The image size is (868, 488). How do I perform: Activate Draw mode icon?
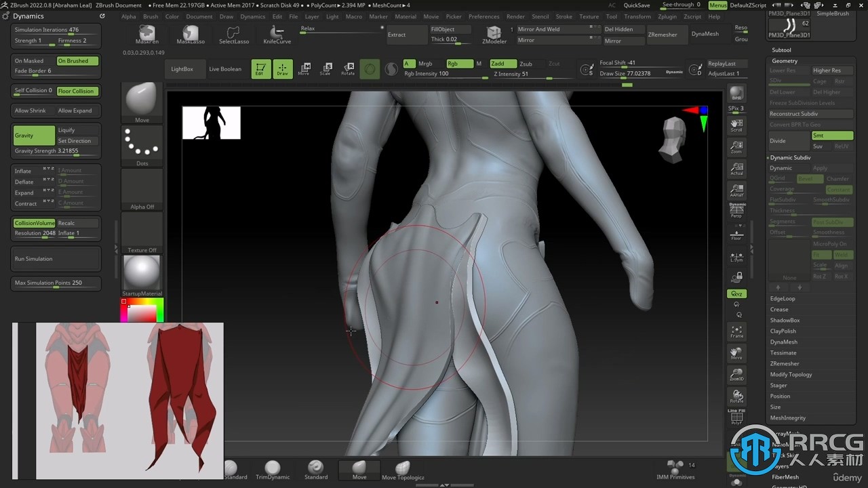pyautogui.click(x=283, y=69)
